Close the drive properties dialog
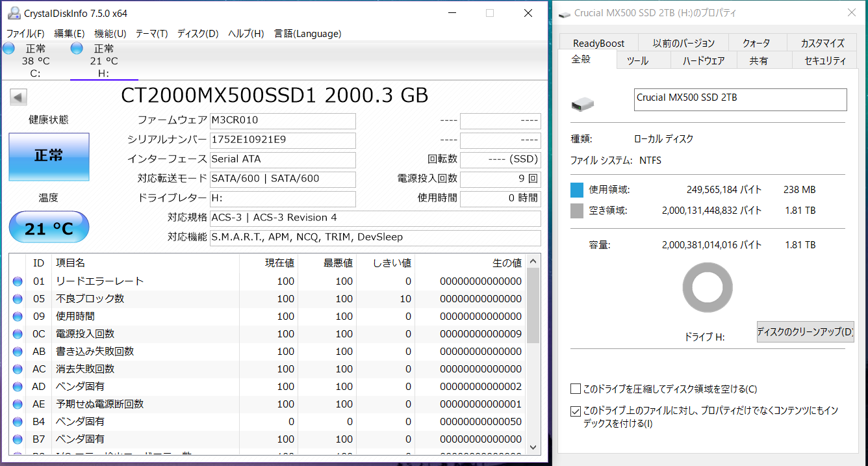This screenshot has height=466, width=868. (852, 13)
